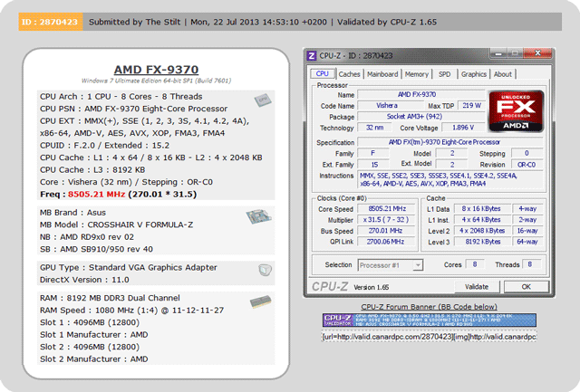Click the Max TDP value 219 W
The width and height of the screenshot is (580, 392).
tap(471, 106)
